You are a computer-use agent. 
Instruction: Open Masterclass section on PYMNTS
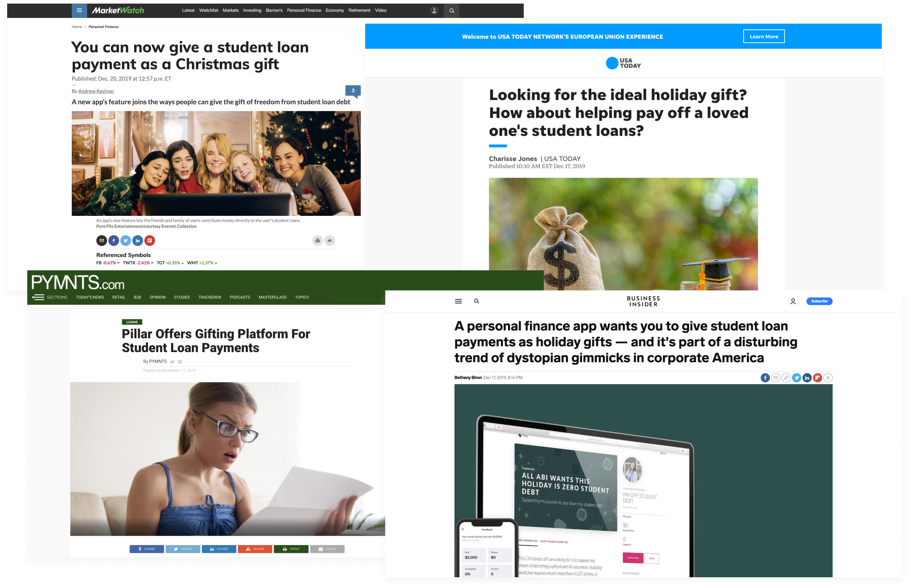tap(273, 297)
